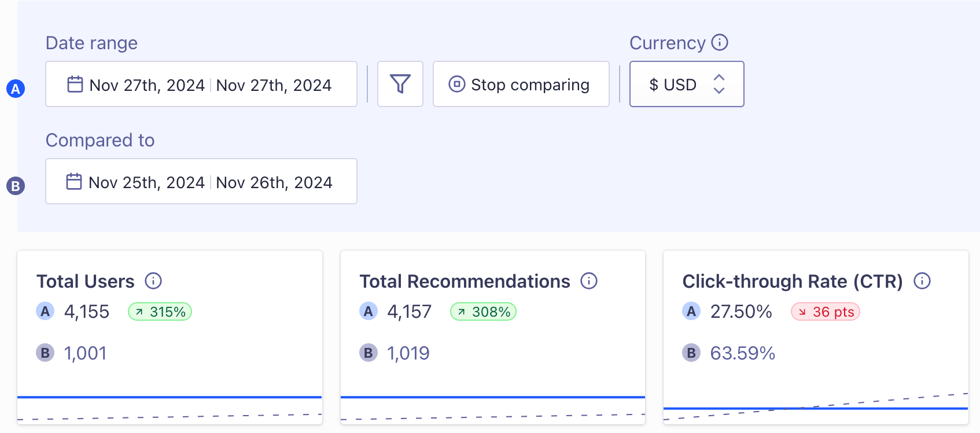Click the info icon beside Total Recommendations
The image size is (980, 433).
588,281
